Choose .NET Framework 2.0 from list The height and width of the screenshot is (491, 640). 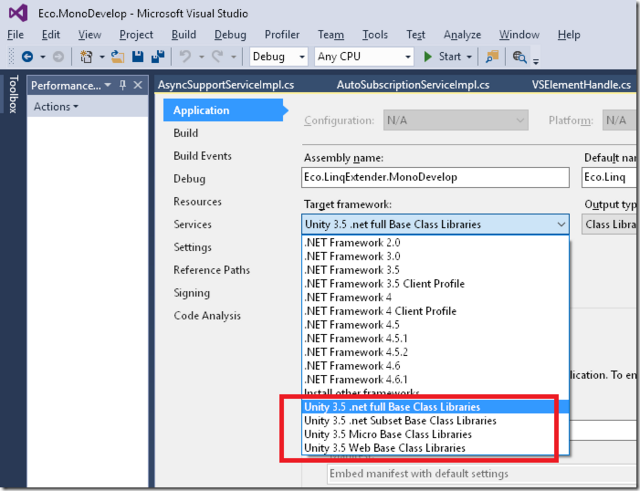435,243
